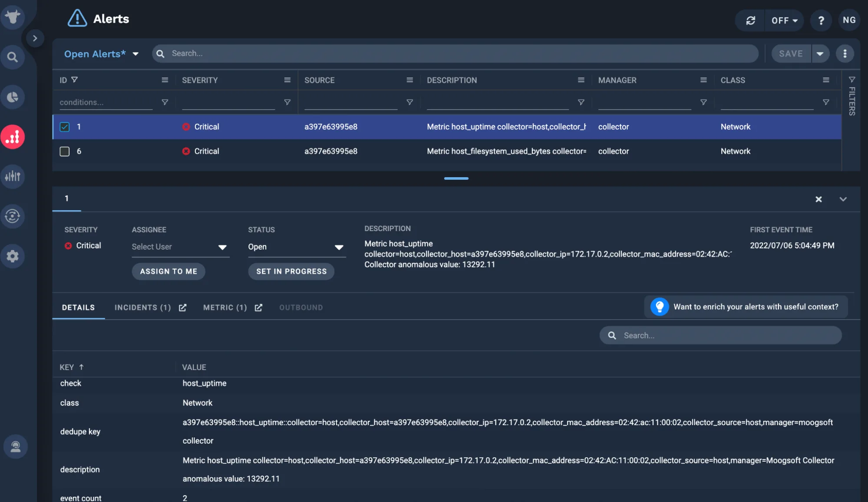The image size is (868, 502).
Task: Click the Save button
Action: (x=791, y=53)
